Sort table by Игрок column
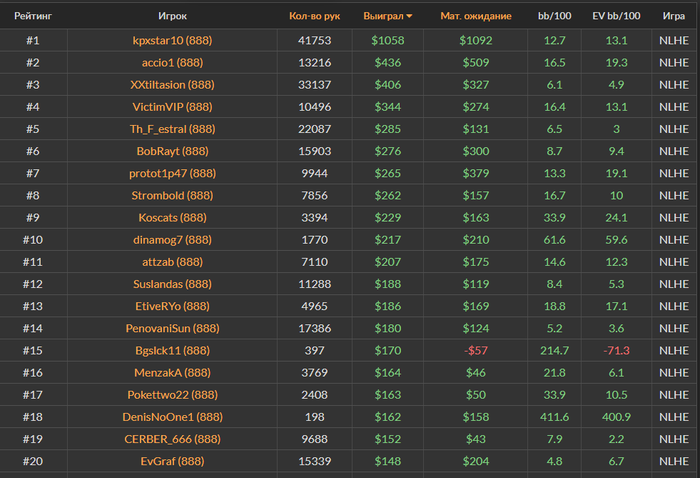The height and width of the screenshot is (478, 700). [172, 17]
